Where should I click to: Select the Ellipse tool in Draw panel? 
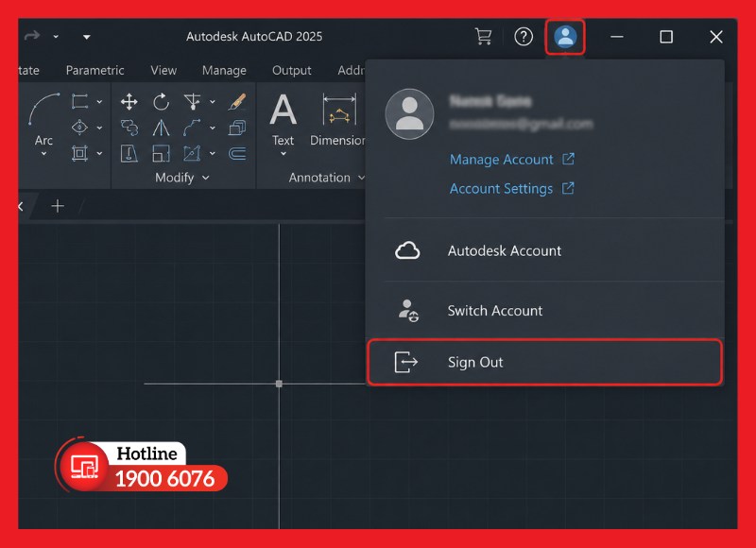(x=79, y=128)
